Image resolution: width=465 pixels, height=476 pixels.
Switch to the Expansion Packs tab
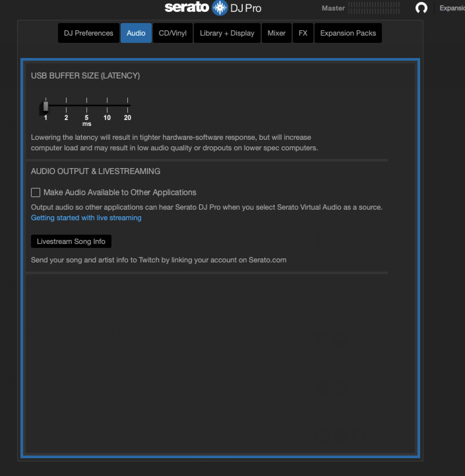coord(348,33)
